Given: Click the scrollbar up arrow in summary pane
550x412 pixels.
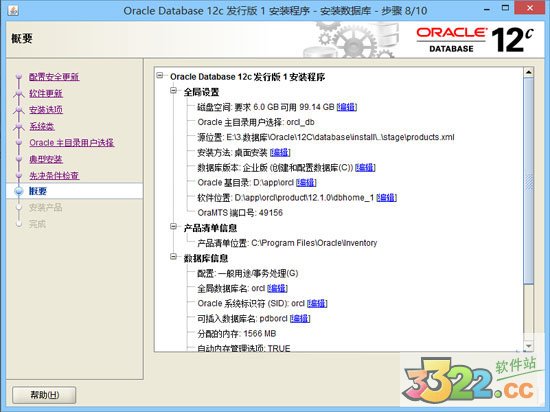Looking at the screenshot, I should click(528, 73).
